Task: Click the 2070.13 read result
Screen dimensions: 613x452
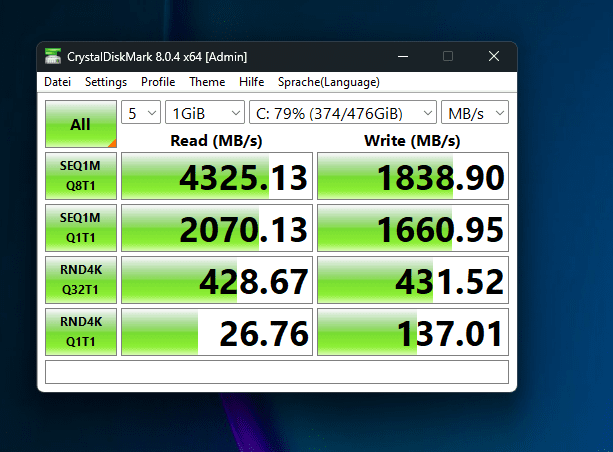Action: point(217,228)
